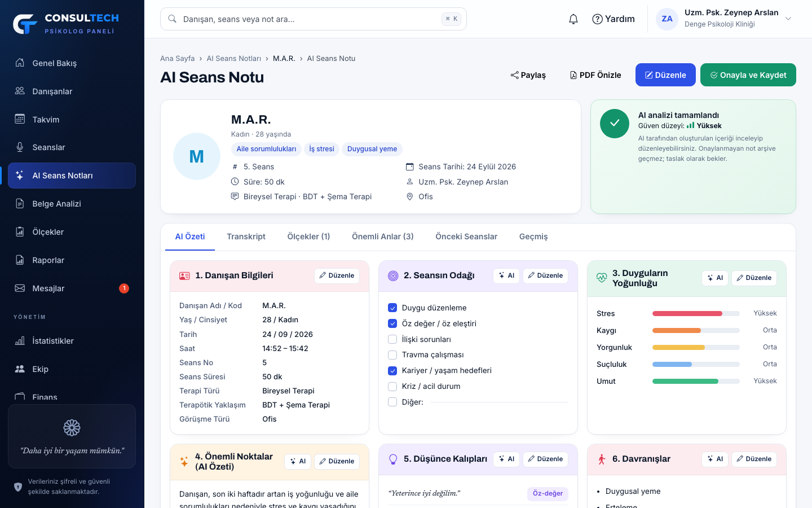Open Seanslar from sidebar
Screen dimensions: 812x508
[x=72, y=147]
